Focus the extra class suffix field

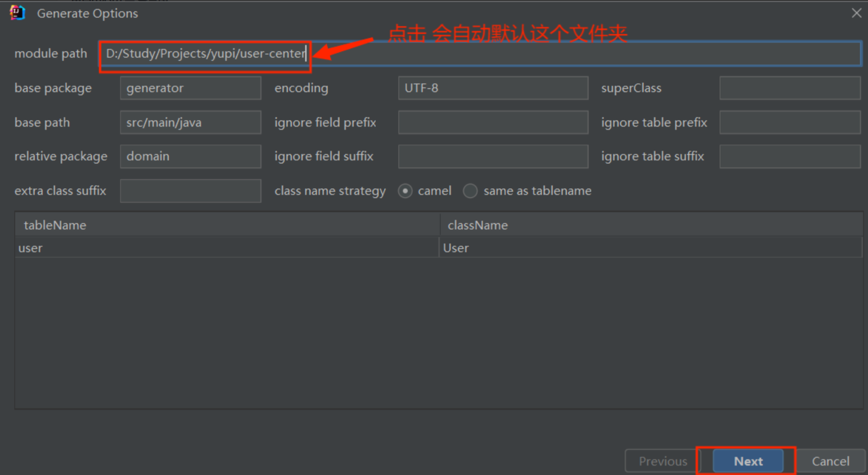pyautogui.click(x=190, y=191)
